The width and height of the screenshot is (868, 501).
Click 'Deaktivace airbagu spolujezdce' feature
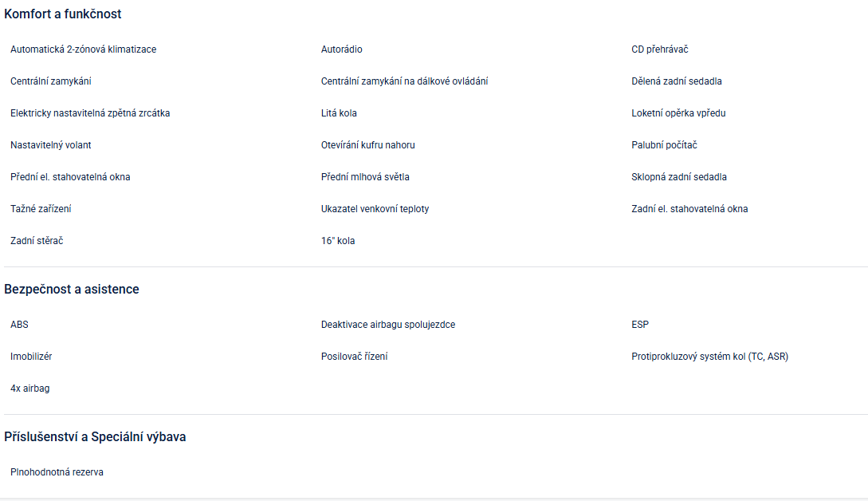point(387,325)
